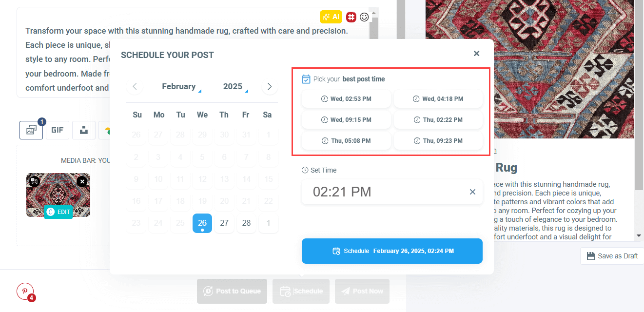Open the emoji picker

(364, 17)
